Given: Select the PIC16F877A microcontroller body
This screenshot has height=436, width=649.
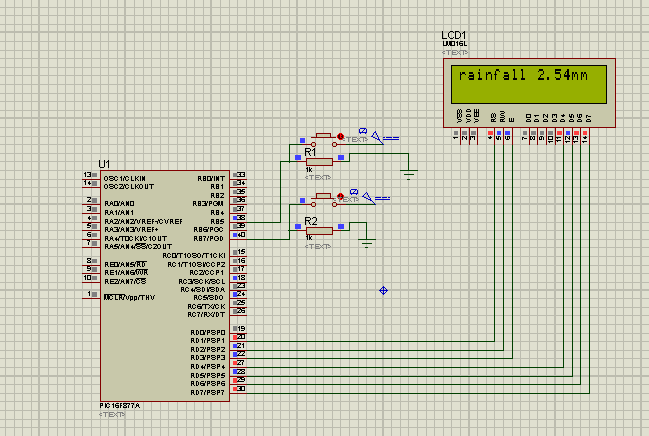Looking at the screenshot, I should [165, 286].
